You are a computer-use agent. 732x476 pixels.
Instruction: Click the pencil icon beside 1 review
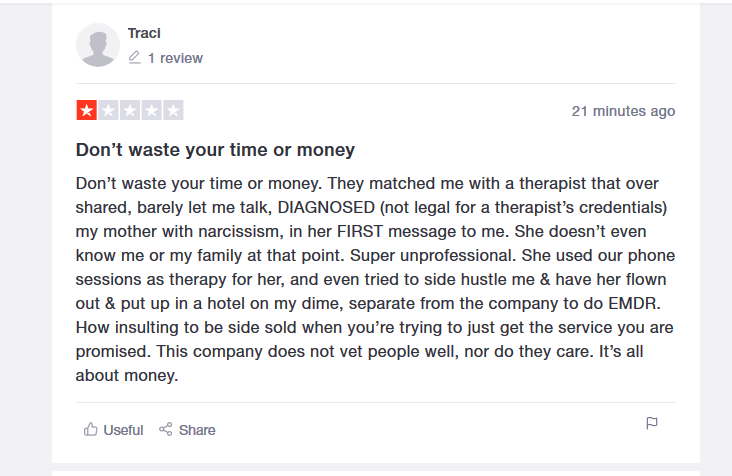point(135,58)
